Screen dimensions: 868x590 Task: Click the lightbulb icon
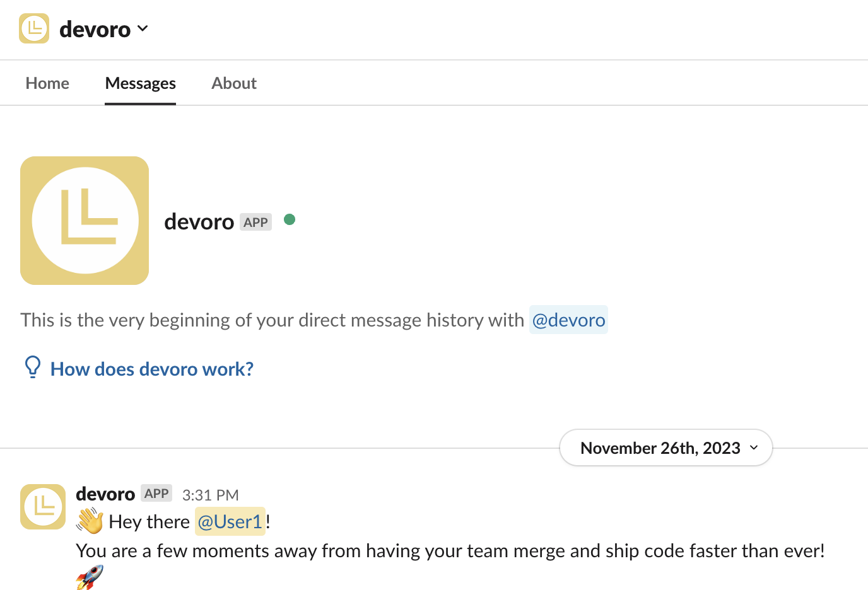pyautogui.click(x=33, y=367)
